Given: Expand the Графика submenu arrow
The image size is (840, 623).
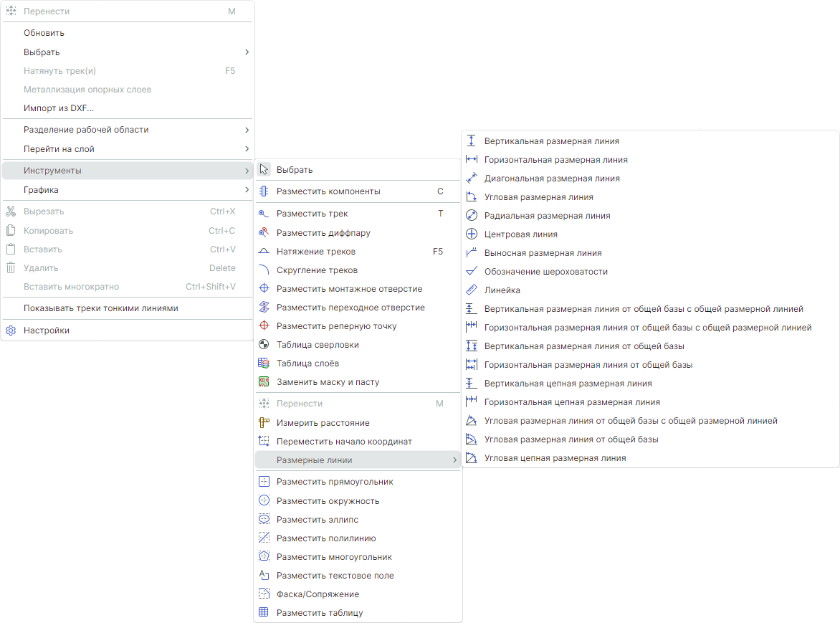Looking at the screenshot, I should (x=247, y=190).
